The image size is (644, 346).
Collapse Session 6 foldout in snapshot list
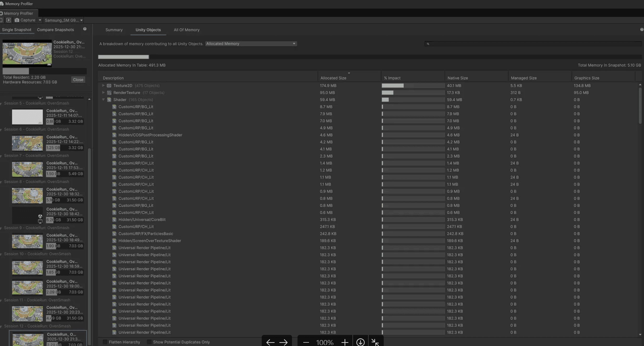pos(1,129)
